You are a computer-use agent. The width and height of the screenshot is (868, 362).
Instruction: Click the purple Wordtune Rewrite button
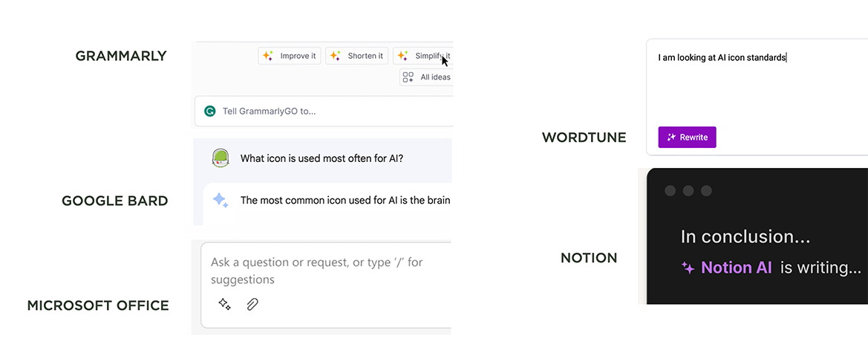687,138
